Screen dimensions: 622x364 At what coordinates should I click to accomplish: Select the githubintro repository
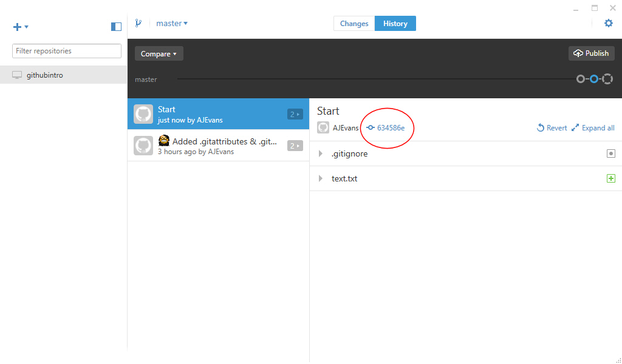click(63, 75)
